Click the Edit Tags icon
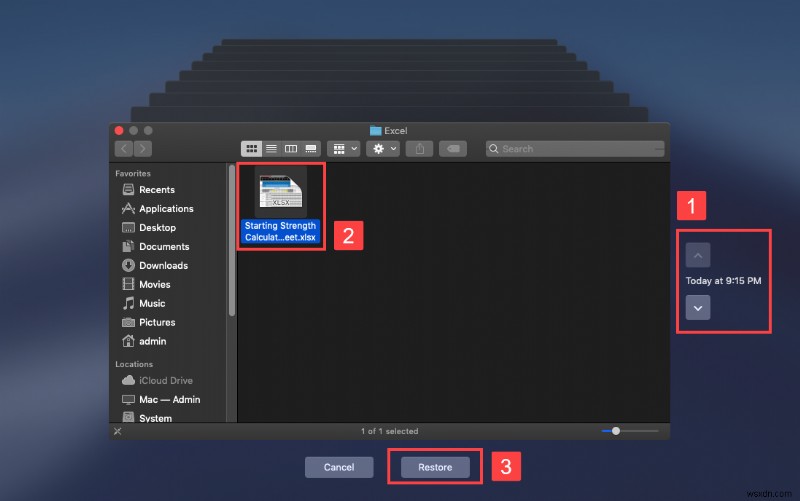 452,148
